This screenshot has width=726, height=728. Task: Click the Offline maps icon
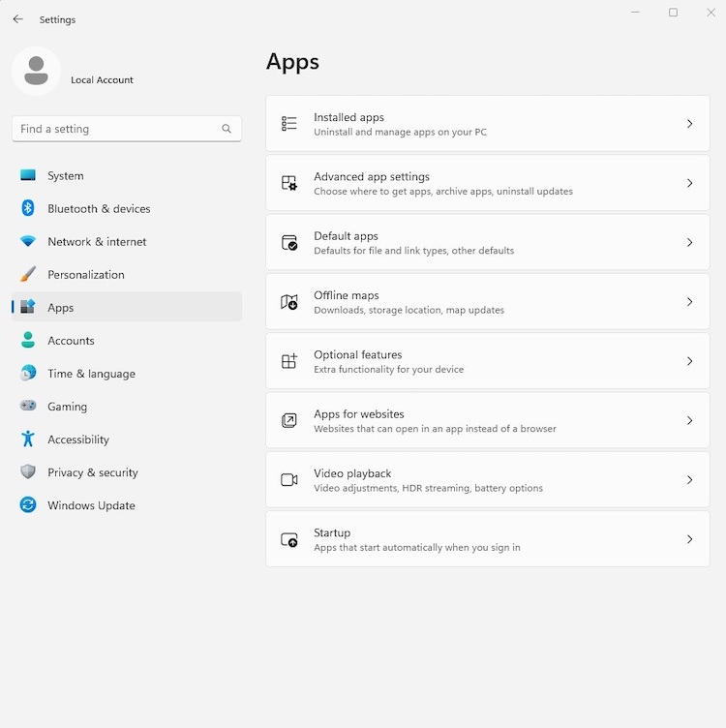tap(289, 302)
